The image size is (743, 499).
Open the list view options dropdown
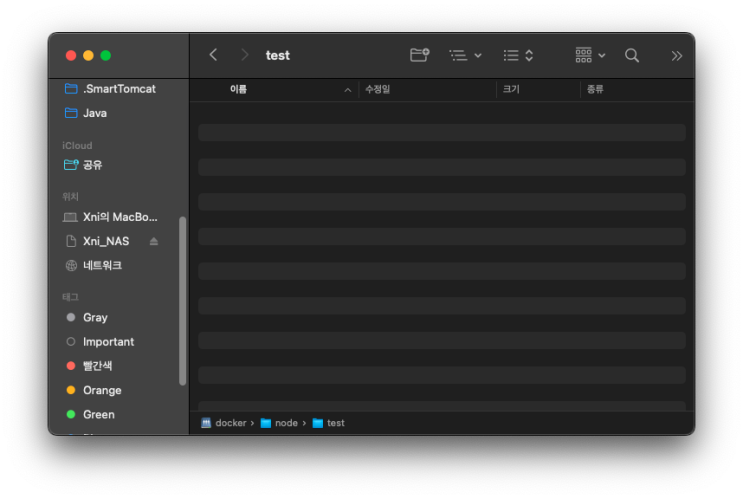tap(465, 55)
